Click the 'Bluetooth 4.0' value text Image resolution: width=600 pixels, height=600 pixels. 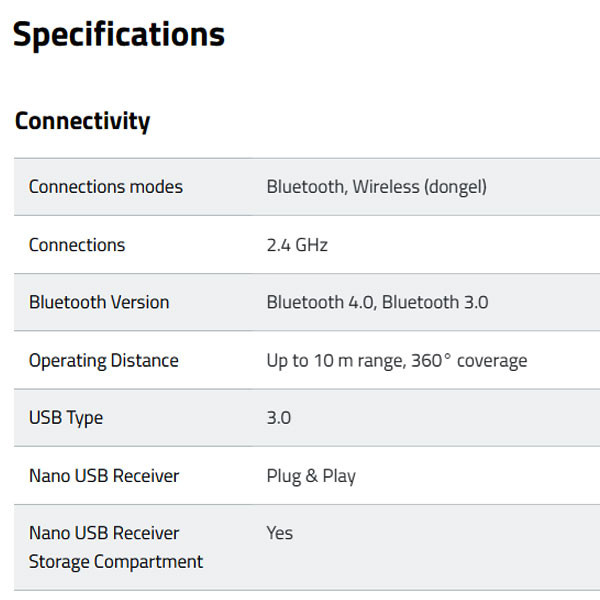tap(319, 302)
